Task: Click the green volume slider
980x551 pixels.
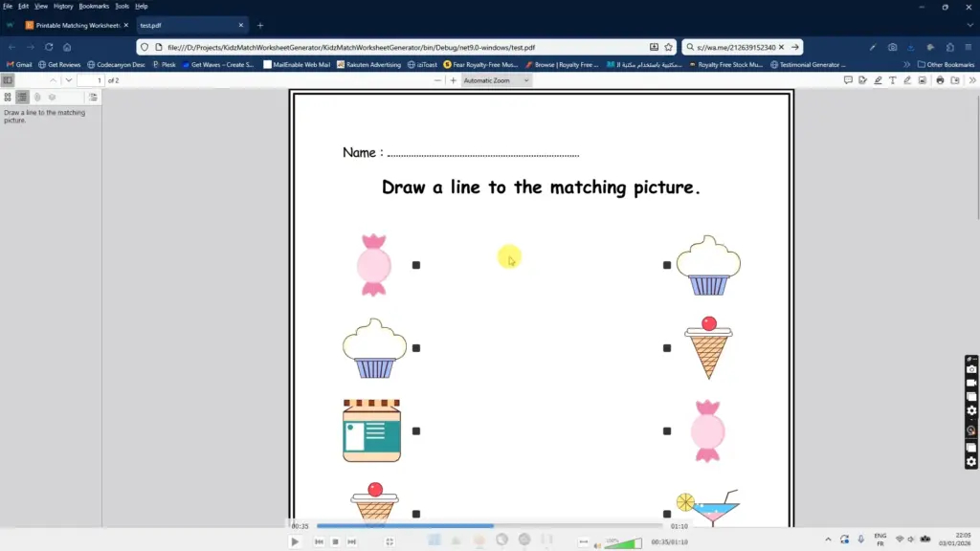Action: pyautogui.click(x=620, y=545)
